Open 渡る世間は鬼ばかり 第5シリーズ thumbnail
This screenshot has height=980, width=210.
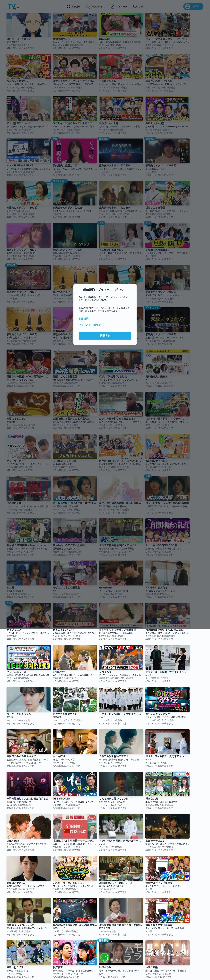click(121, 911)
